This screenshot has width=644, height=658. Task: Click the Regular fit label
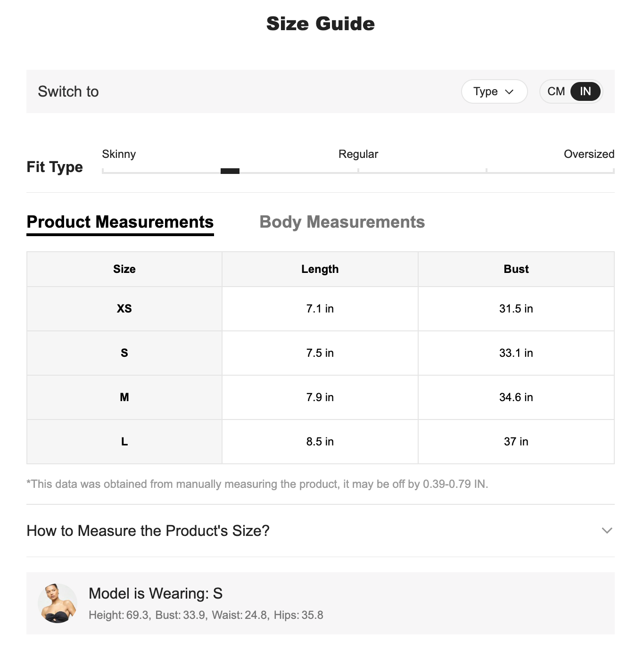coord(358,154)
